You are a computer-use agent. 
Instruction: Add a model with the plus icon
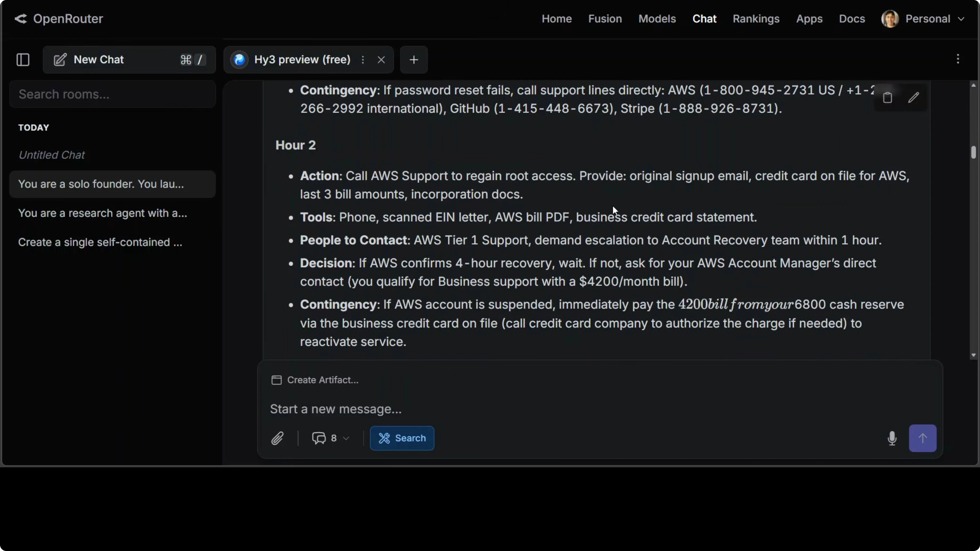(x=414, y=60)
